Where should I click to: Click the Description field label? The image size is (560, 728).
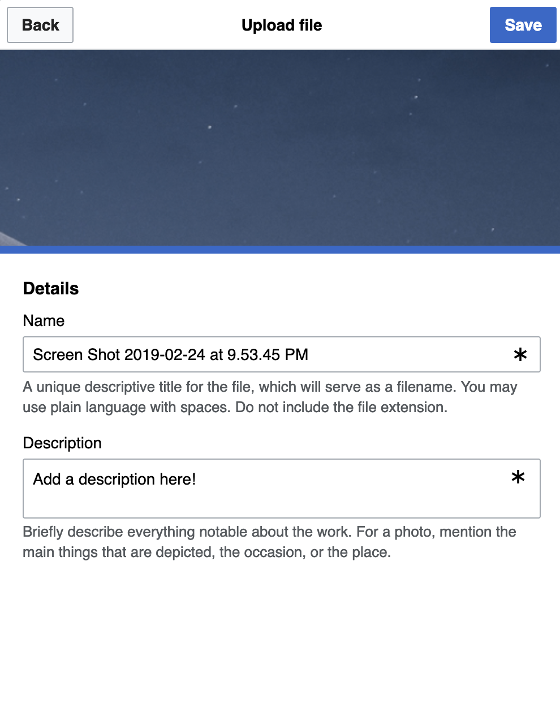coord(62,443)
